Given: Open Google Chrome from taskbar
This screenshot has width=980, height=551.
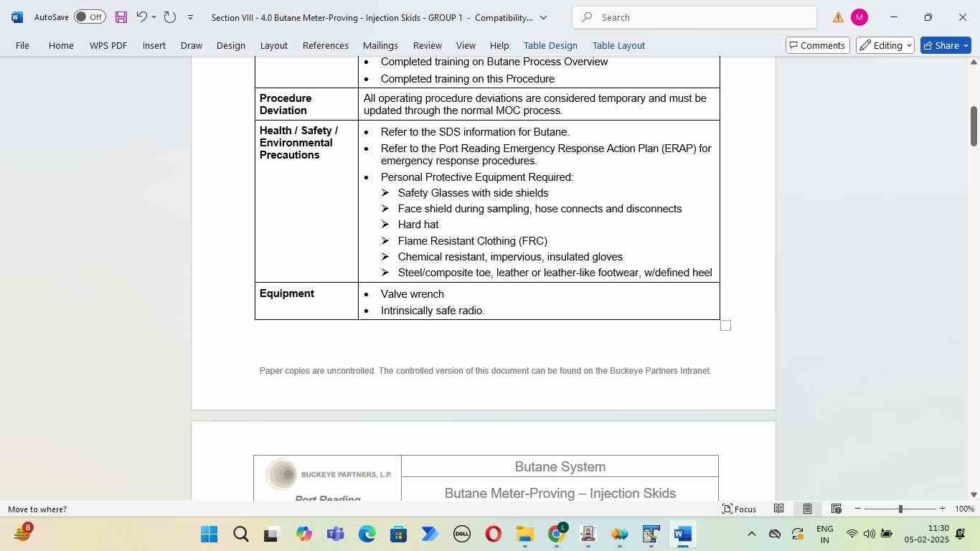Looking at the screenshot, I should point(557,534).
